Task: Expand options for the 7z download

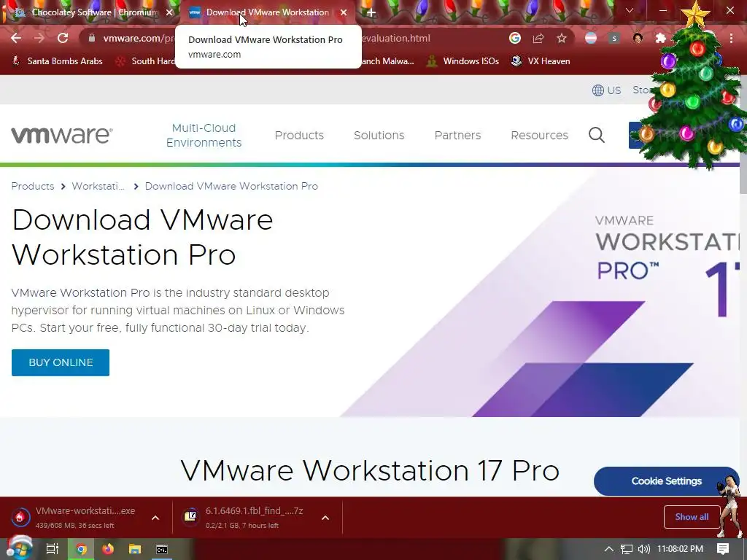Action: pos(325,518)
